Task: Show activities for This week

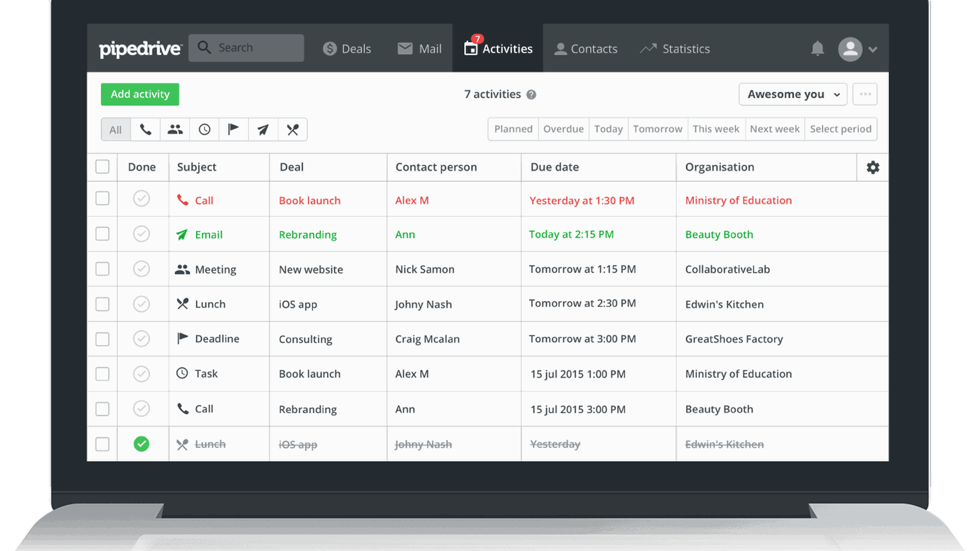Action: click(x=716, y=129)
